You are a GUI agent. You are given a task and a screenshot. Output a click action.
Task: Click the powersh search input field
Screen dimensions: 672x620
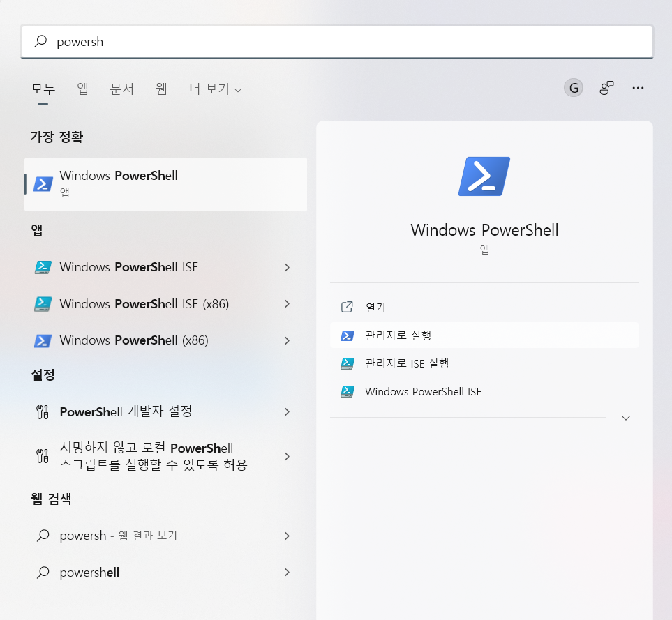337,42
